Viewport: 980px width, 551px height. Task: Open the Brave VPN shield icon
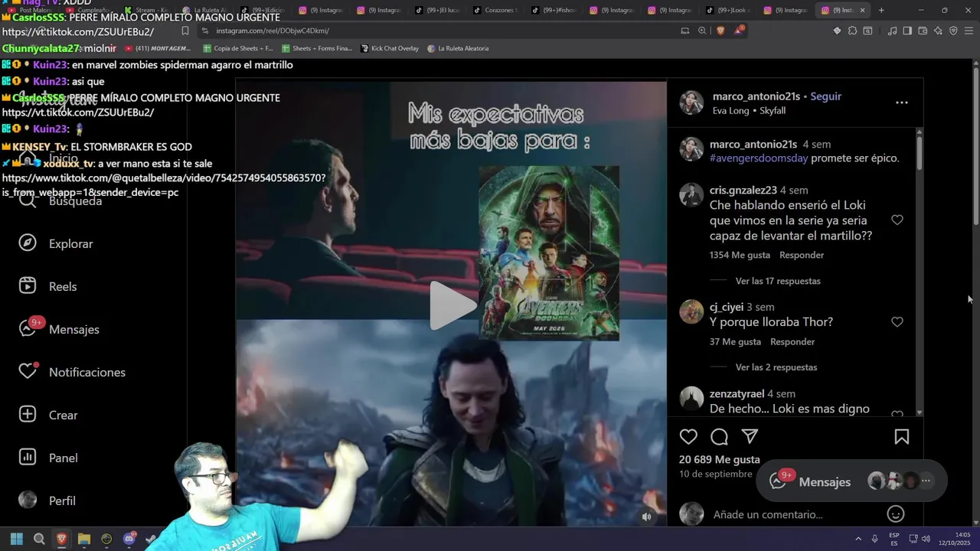(953, 31)
